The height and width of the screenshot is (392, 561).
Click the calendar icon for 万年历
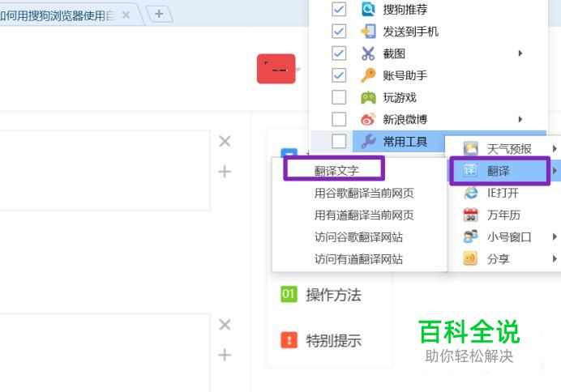click(471, 215)
